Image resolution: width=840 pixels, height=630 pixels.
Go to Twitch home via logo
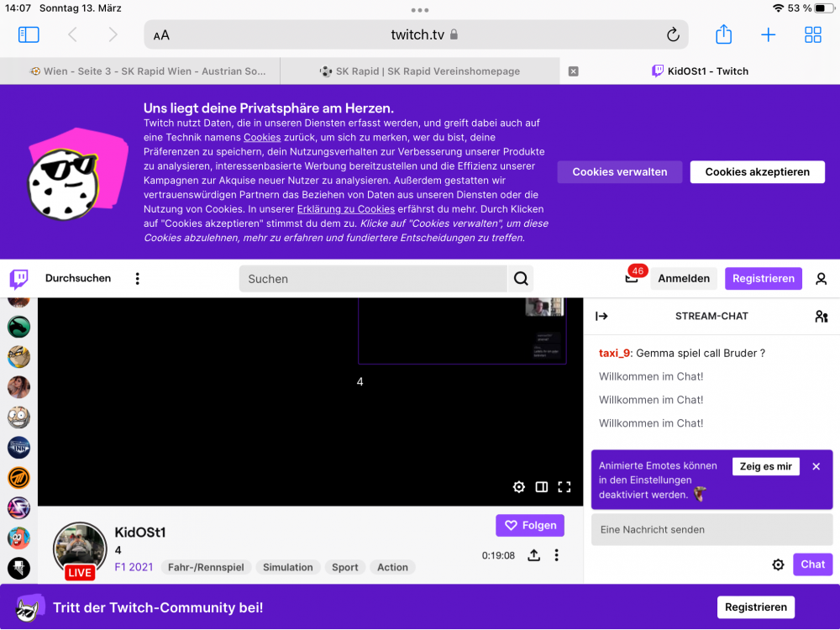pos(19,279)
